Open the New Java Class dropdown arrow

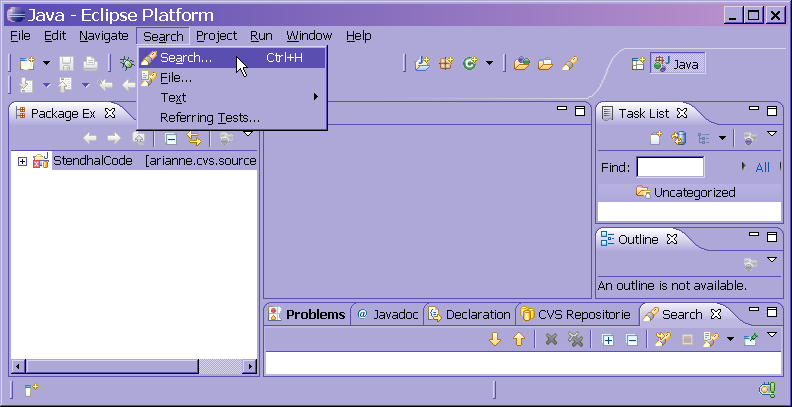(489, 64)
